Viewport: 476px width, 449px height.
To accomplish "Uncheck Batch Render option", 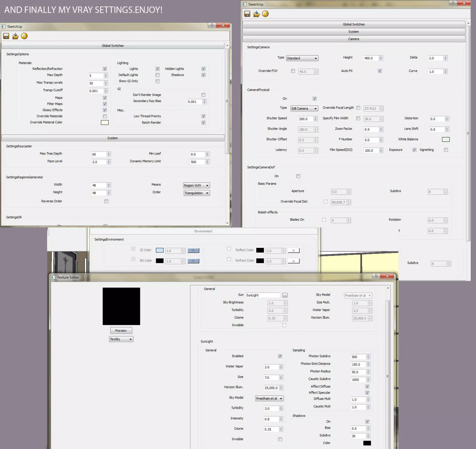I will pos(203,123).
